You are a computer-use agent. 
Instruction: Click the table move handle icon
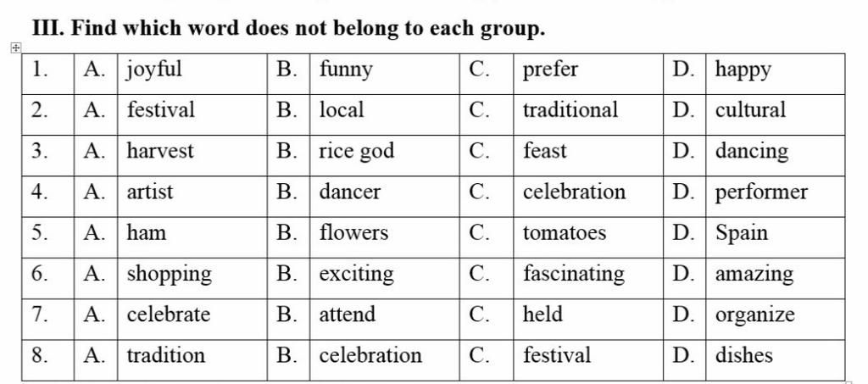click(x=15, y=48)
